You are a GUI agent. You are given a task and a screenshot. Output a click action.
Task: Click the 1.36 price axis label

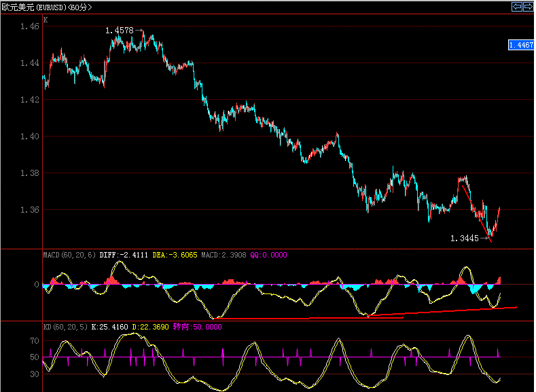point(30,210)
